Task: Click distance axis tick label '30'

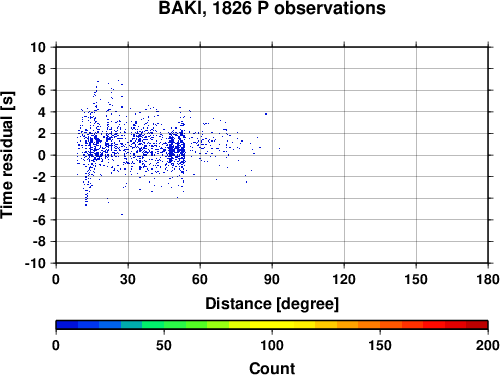Action: (128, 279)
